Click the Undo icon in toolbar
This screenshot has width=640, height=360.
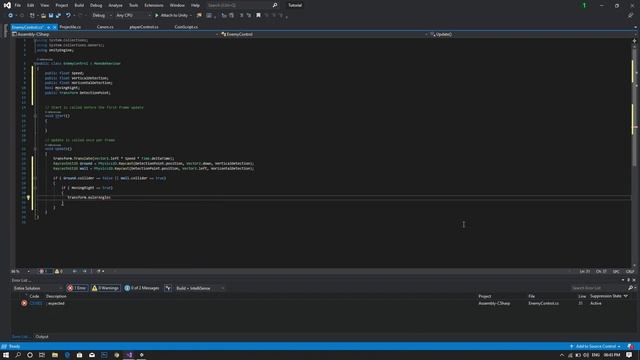pyautogui.click(x=68, y=16)
